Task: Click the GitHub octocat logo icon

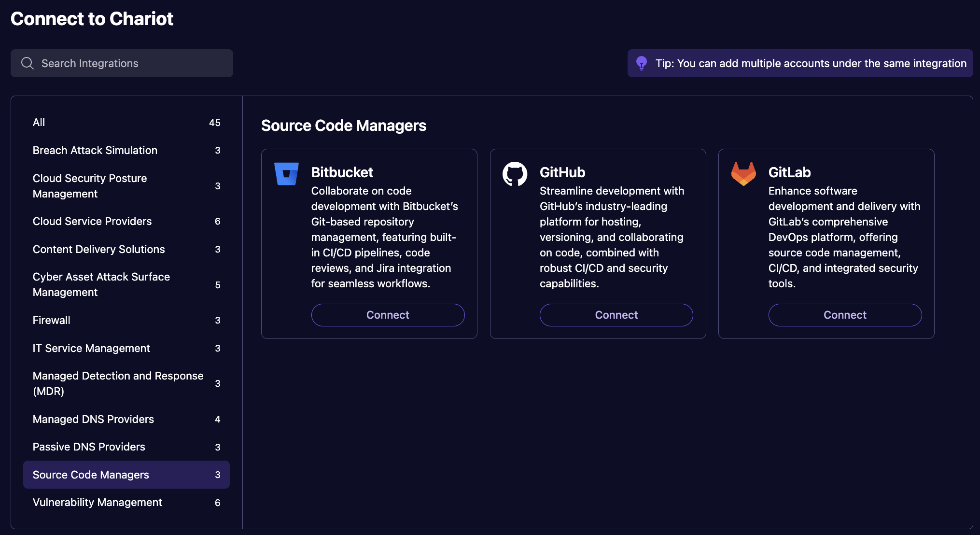Action: click(x=515, y=174)
